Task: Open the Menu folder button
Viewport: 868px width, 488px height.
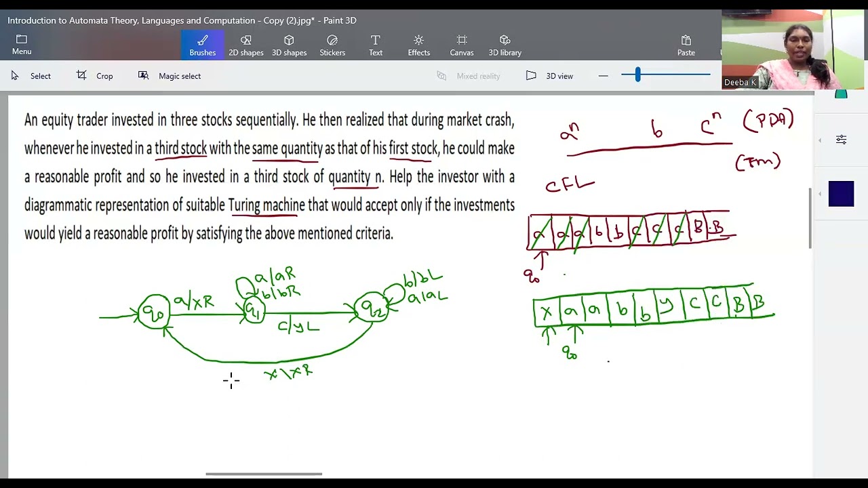Action: pyautogui.click(x=22, y=45)
